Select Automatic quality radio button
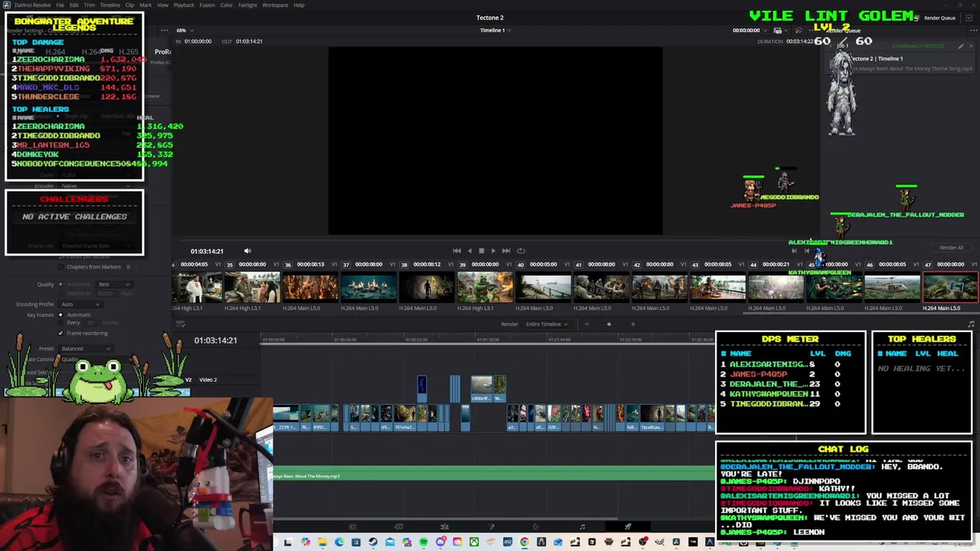Screen dimensions: 980x551 click(61, 285)
